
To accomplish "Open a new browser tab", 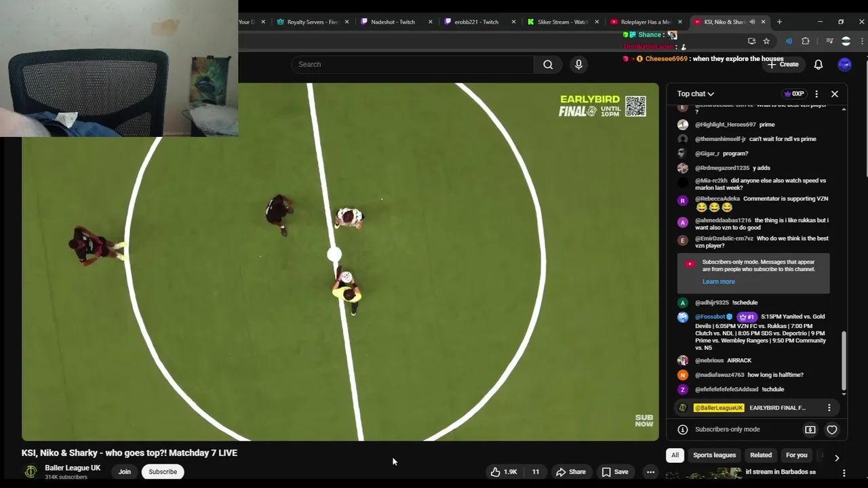I will pyautogui.click(x=779, y=22).
